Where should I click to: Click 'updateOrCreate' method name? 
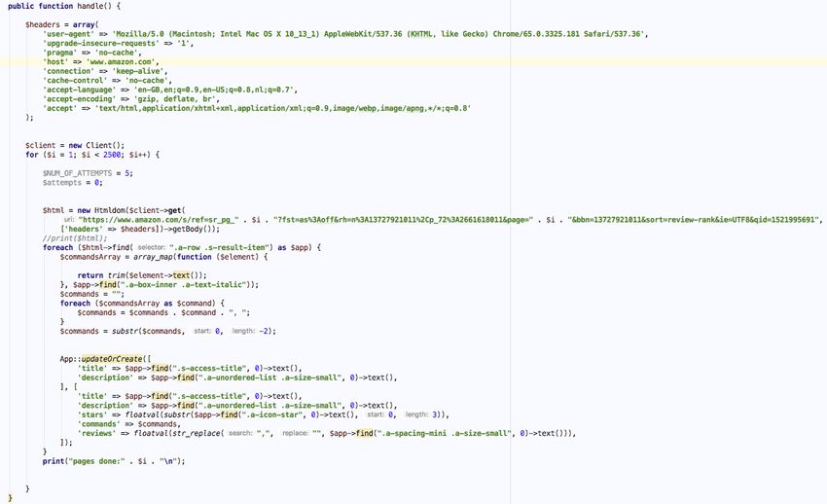[x=112, y=359]
